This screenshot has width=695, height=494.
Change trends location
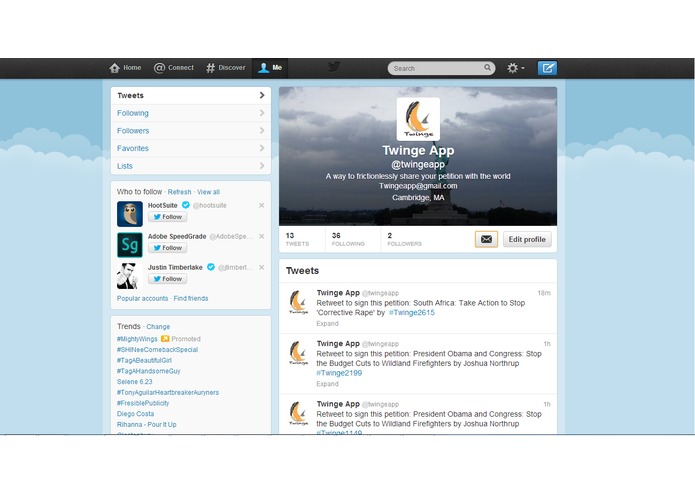pos(158,327)
